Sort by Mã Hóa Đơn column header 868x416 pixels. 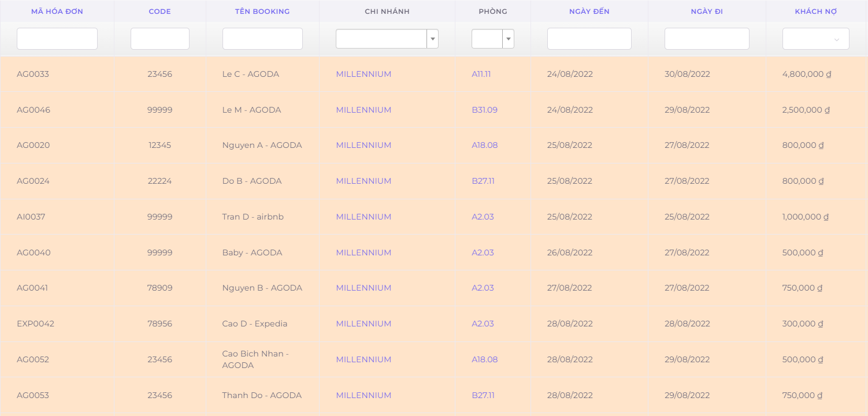pos(57,12)
